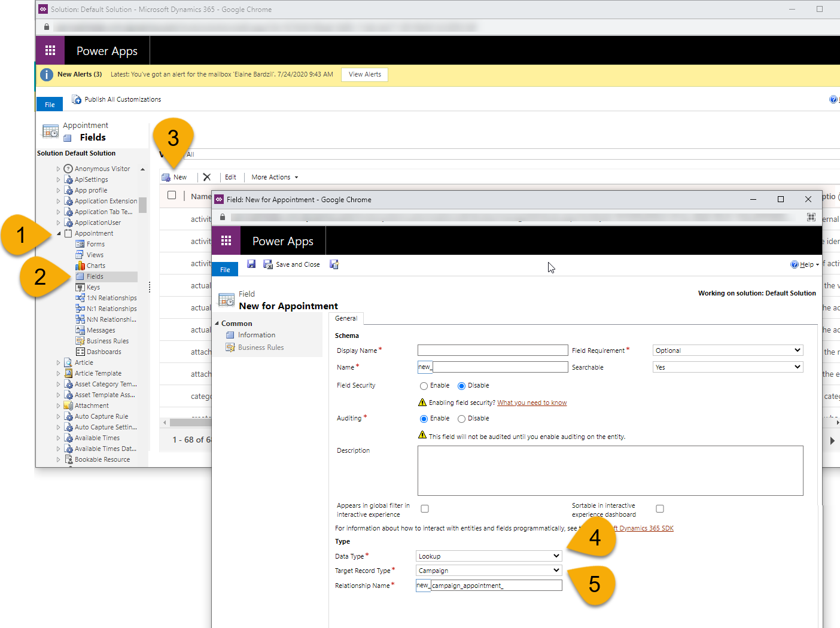This screenshot has height=628, width=840.
Task: Click the Anonymous Visitor entity icon
Action: tap(68, 169)
